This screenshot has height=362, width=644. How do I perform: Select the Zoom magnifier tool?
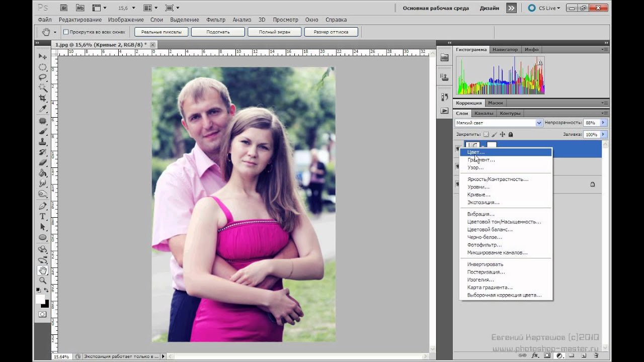click(43, 281)
